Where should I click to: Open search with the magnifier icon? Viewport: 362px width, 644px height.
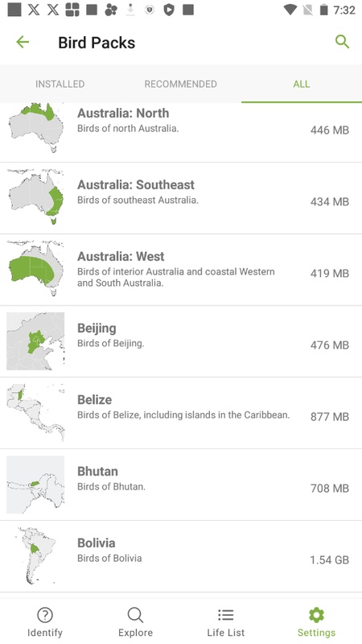pos(342,42)
